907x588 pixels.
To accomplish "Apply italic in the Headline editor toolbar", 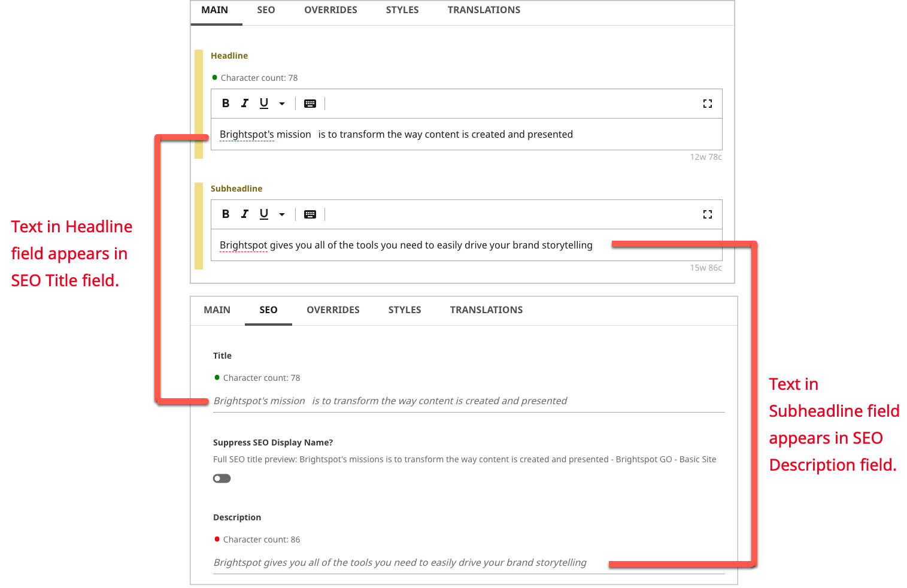I will pyautogui.click(x=245, y=103).
